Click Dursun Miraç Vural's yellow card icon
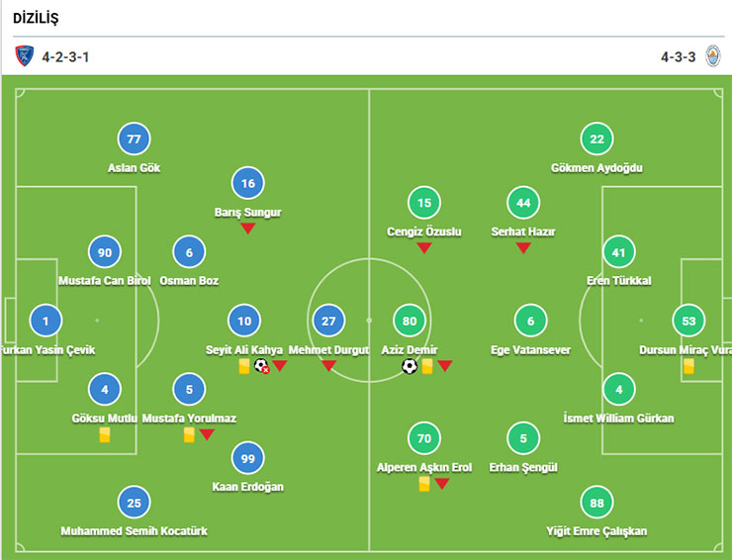The width and height of the screenshot is (732, 560). (688, 366)
